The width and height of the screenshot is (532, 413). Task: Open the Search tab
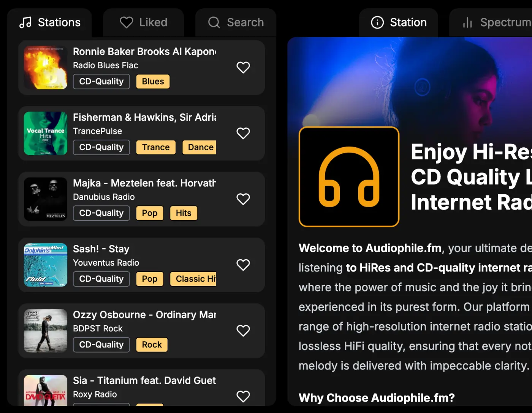(x=236, y=22)
